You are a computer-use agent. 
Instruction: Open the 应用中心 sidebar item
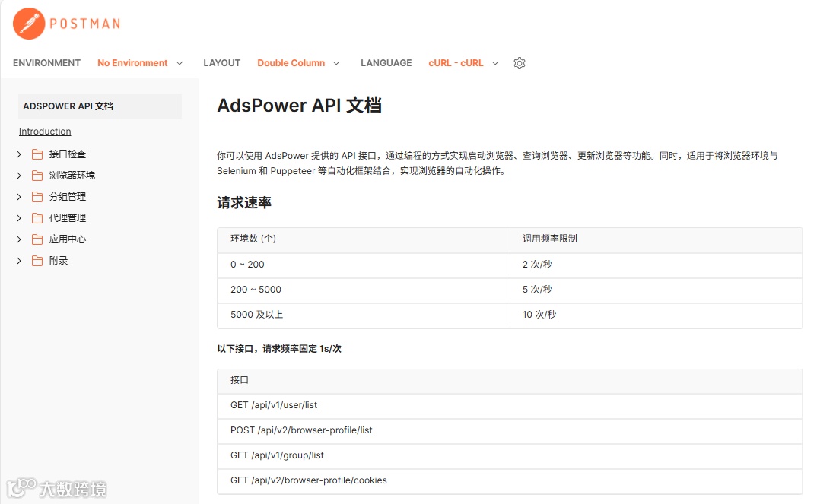pyautogui.click(x=67, y=239)
